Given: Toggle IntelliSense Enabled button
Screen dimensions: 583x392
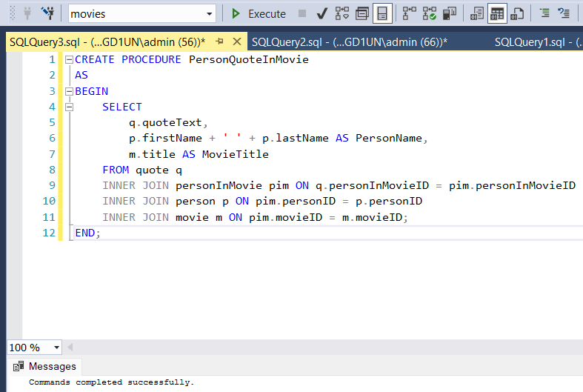Looking at the screenshot, I should click(382, 14).
